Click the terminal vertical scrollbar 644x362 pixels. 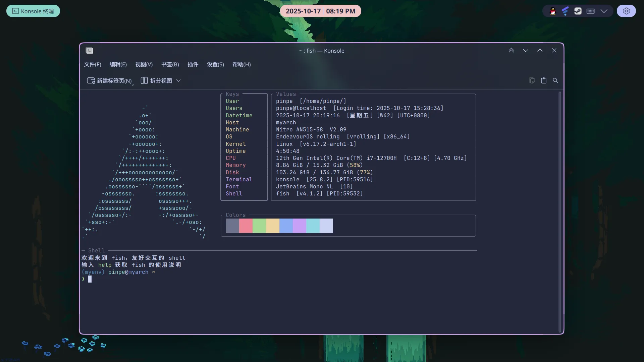pos(559,211)
